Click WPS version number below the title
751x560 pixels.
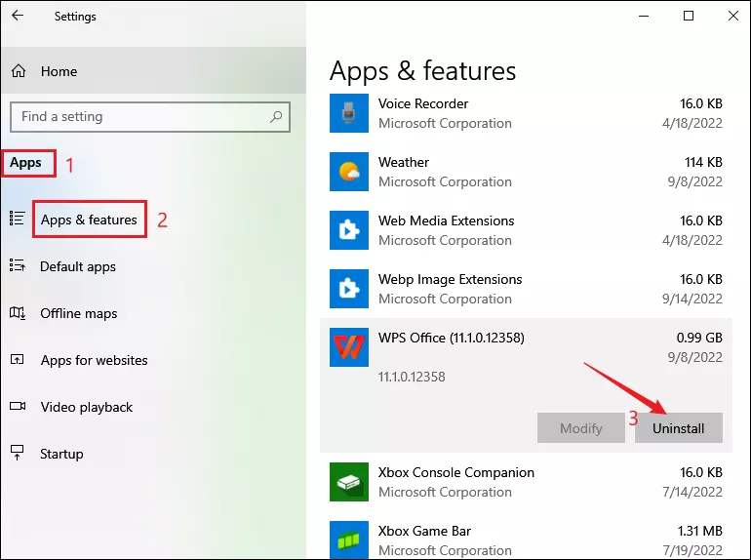412,377
